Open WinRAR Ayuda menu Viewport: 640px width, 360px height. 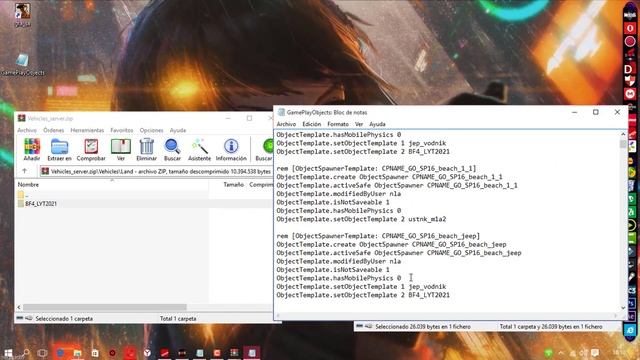(178, 130)
